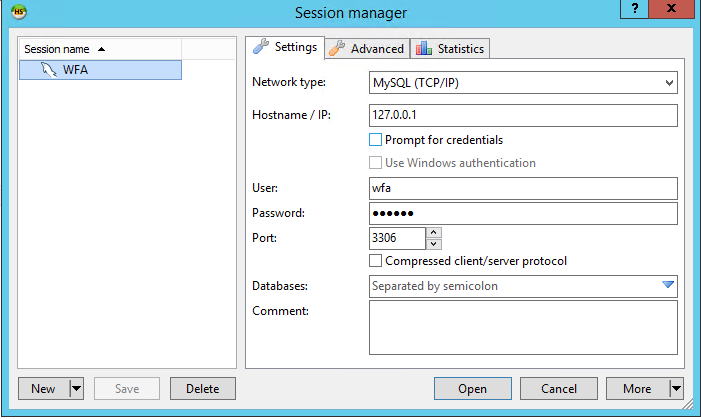
Task: Click the wrench icon on Settings tab
Action: [x=260, y=47]
